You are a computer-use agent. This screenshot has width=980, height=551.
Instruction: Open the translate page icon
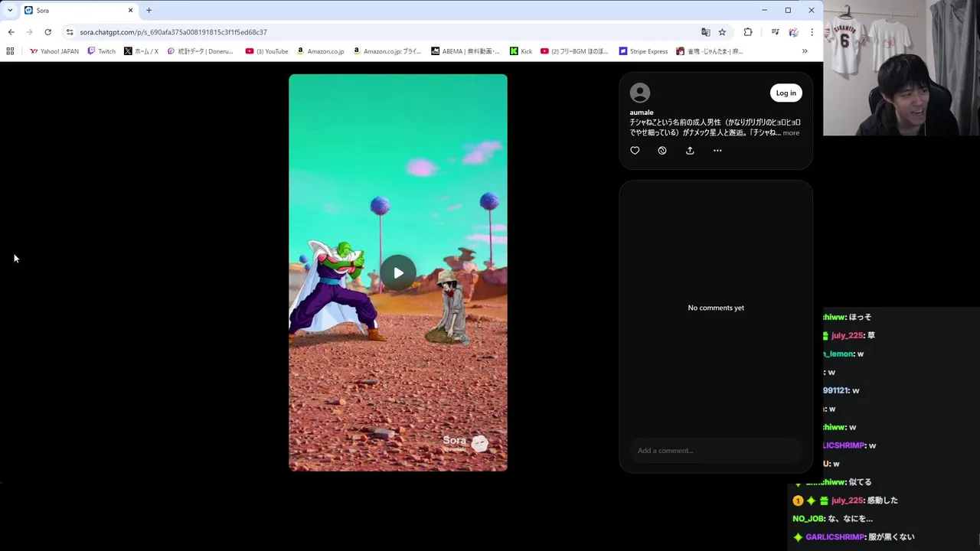tap(705, 32)
